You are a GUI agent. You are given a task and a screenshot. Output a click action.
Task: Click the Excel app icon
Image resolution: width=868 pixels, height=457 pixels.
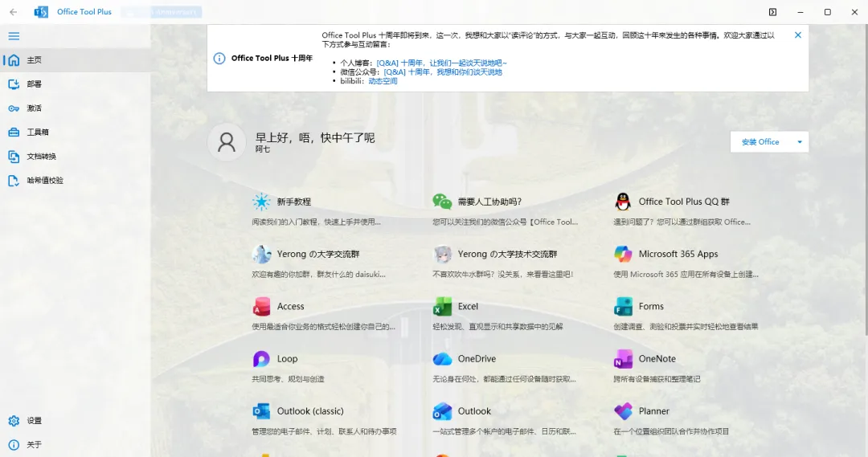442,306
